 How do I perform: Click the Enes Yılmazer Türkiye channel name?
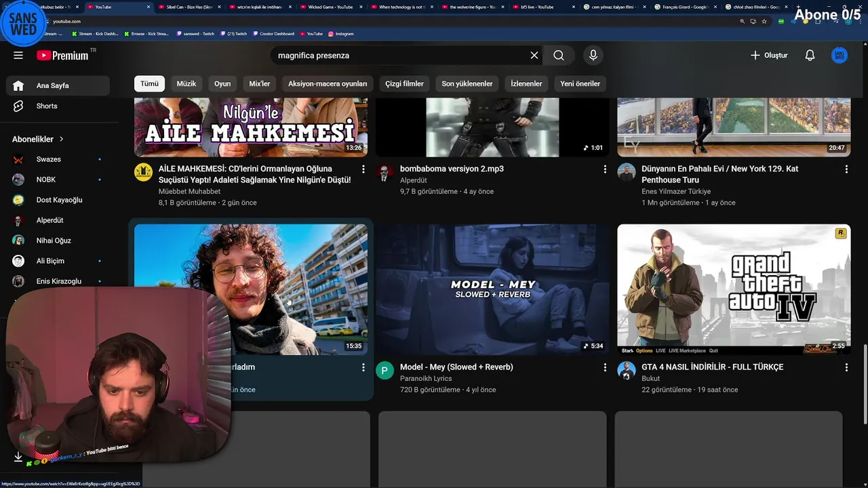[x=676, y=191]
